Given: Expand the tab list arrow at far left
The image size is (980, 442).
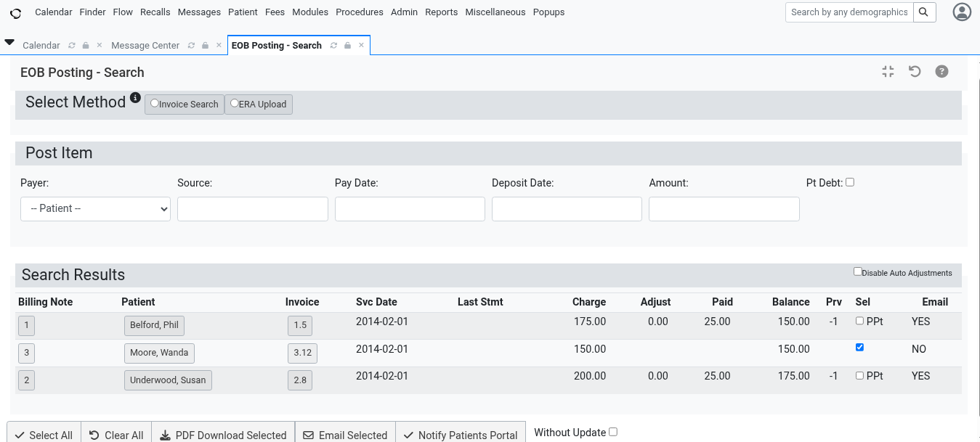Looking at the screenshot, I should pyautogui.click(x=9, y=43).
